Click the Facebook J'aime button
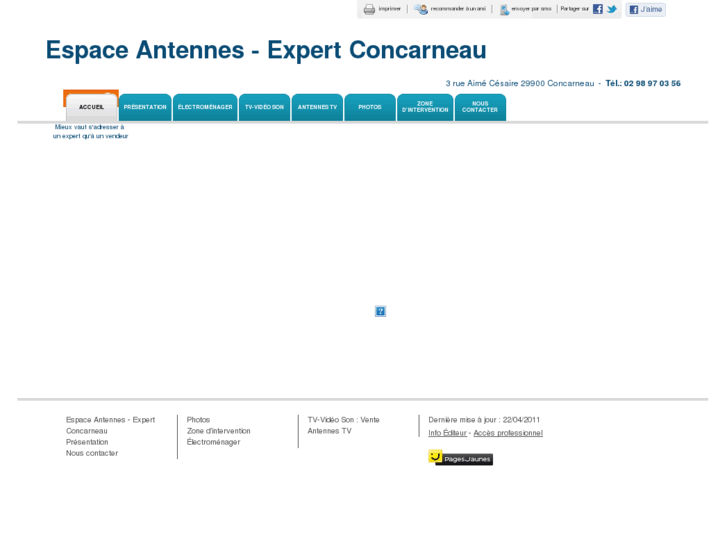This screenshot has width=727, height=545. click(x=645, y=9)
